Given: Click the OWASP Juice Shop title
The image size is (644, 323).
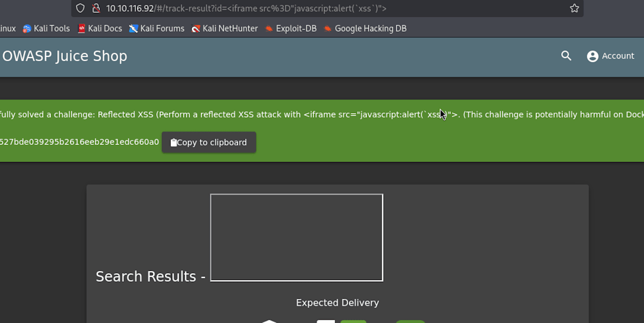Looking at the screenshot, I should 64,56.
